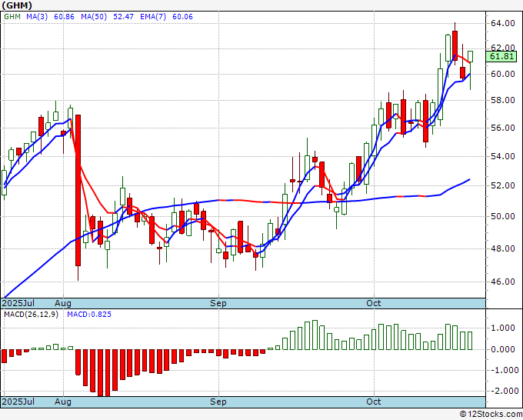Screen dimensions: 523x420
Task: Click the 56.00 price axis label
Action: pos(503,128)
